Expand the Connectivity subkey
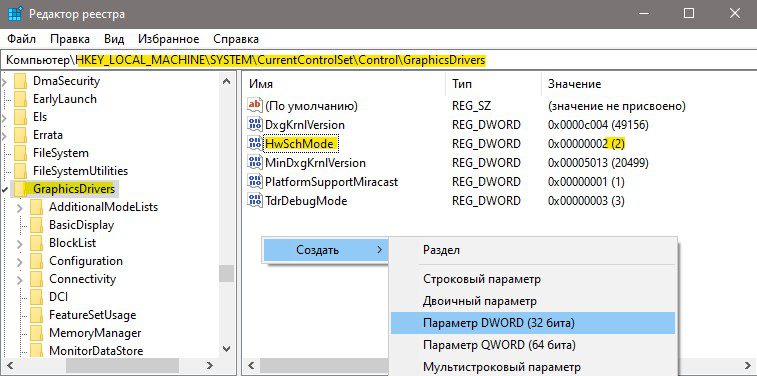 coord(20,280)
